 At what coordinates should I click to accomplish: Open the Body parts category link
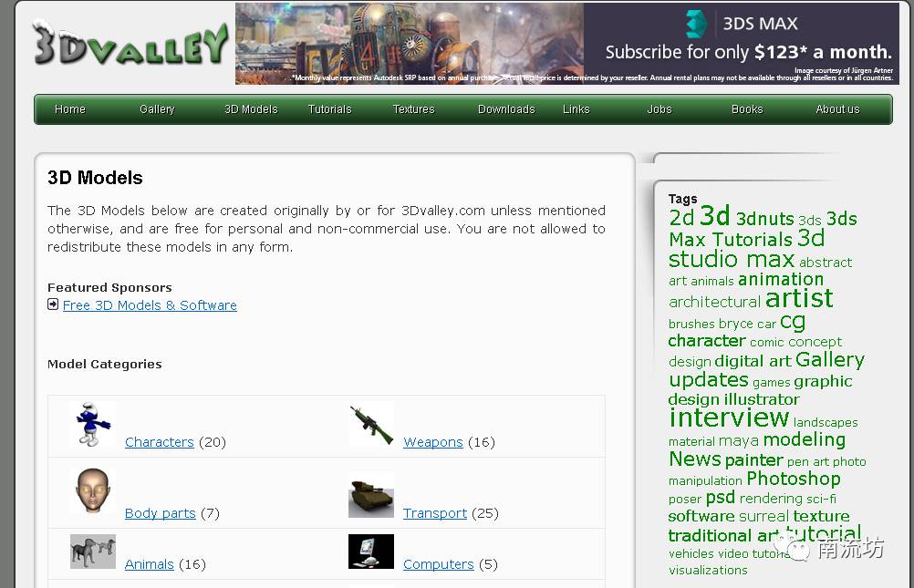(x=161, y=513)
